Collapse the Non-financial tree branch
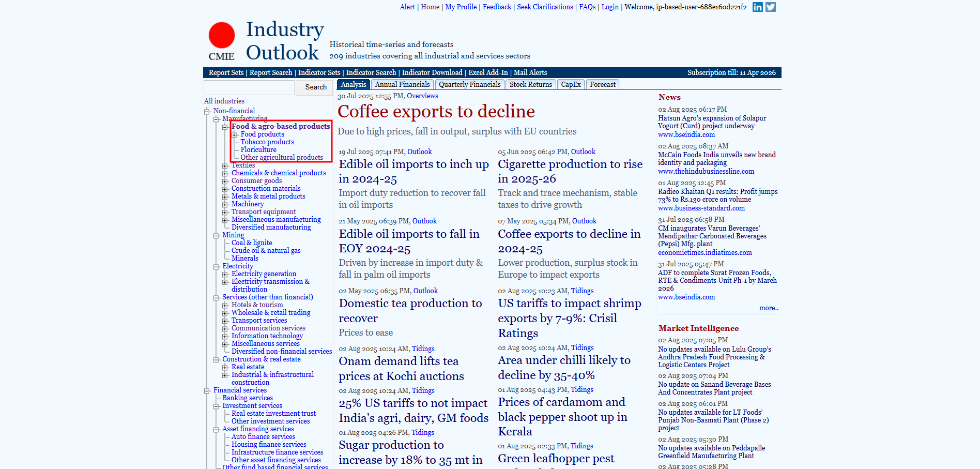The image size is (980, 469). point(207,111)
